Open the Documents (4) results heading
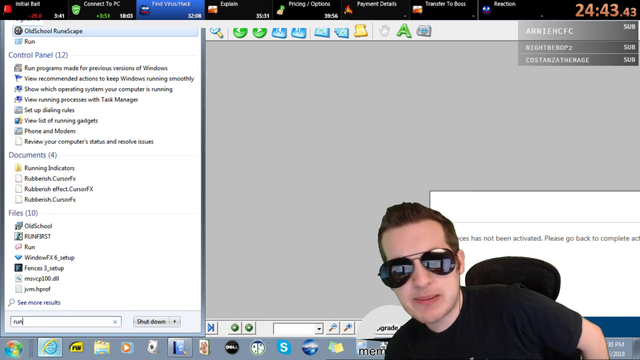640x360 pixels. coord(33,155)
